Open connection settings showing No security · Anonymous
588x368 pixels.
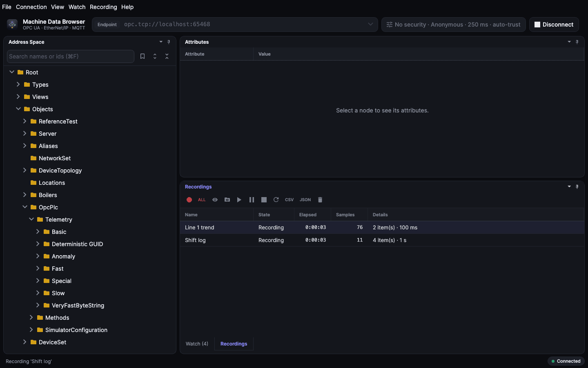[453, 25]
